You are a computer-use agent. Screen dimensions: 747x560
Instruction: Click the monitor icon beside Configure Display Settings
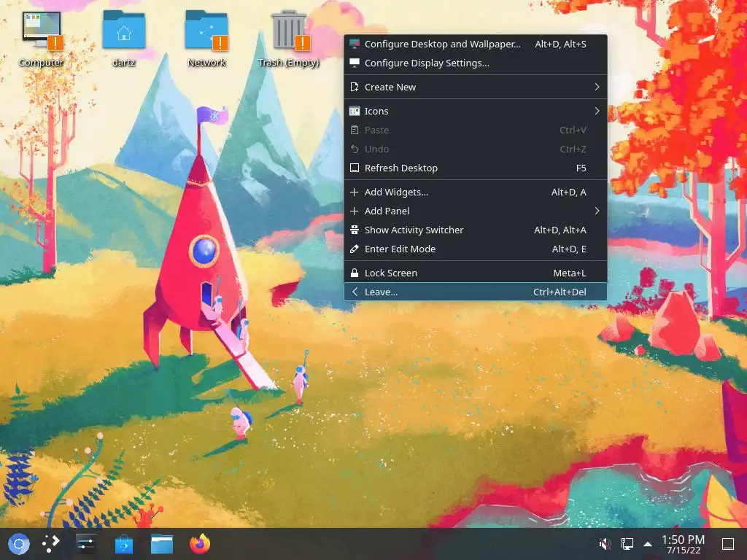[355, 63]
